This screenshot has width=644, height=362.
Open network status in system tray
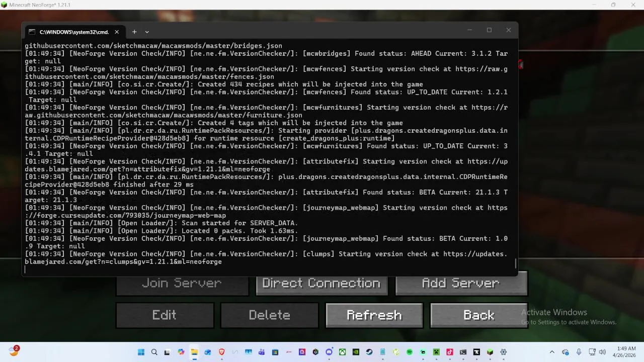coord(592,352)
